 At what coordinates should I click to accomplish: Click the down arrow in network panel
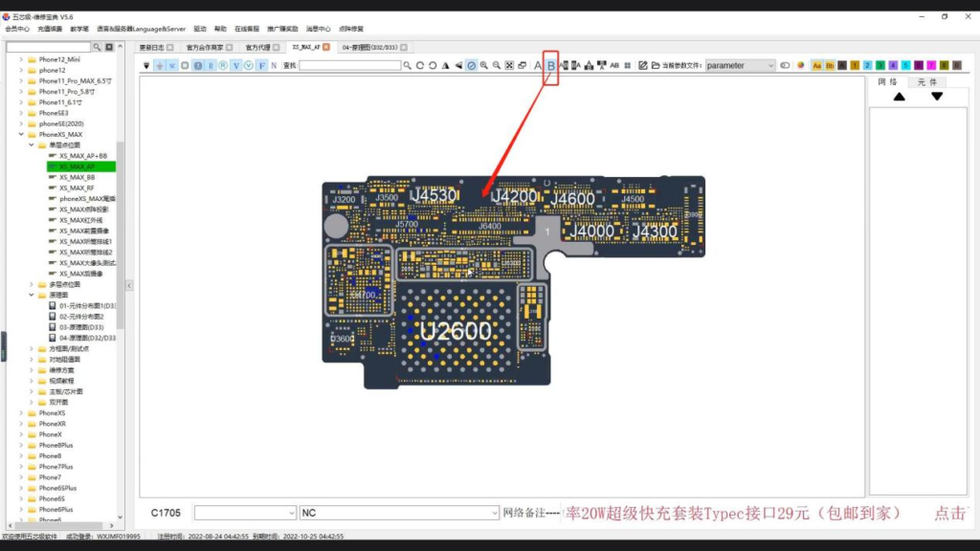tap(936, 97)
